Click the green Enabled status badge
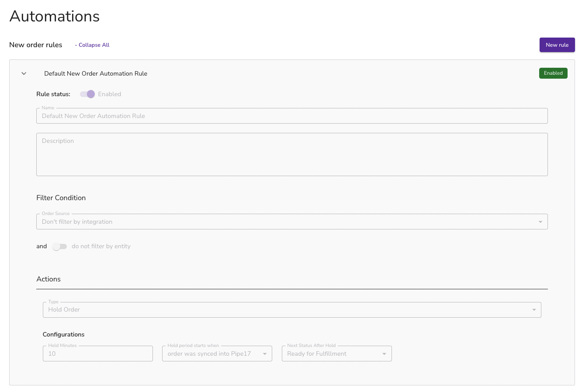Viewport: 582px width, 392px height. pos(553,73)
